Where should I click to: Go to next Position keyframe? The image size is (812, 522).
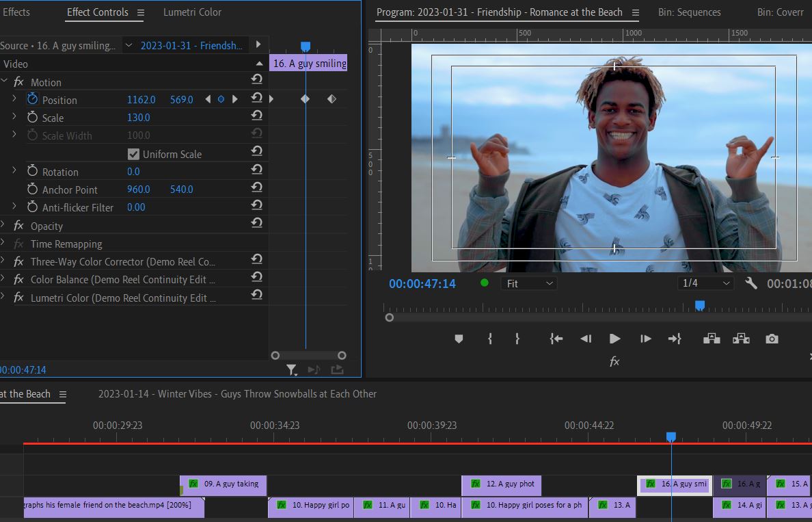(x=234, y=99)
